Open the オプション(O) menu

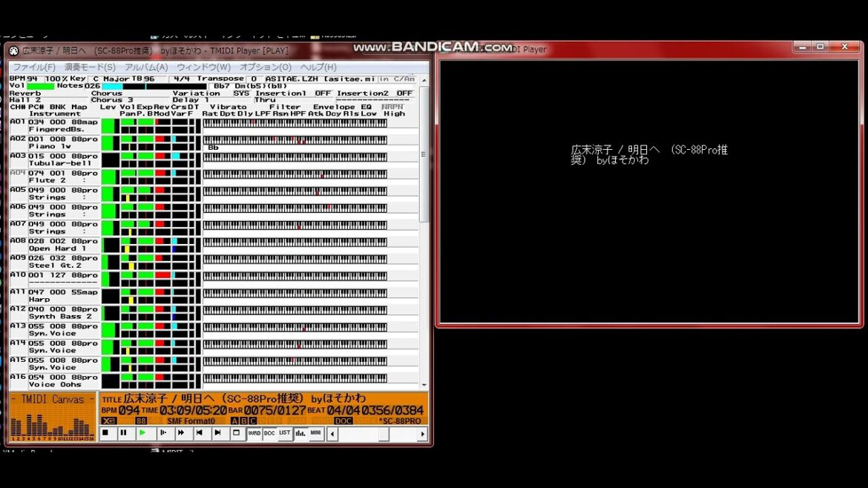pyautogui.click(x=266, y=67)
